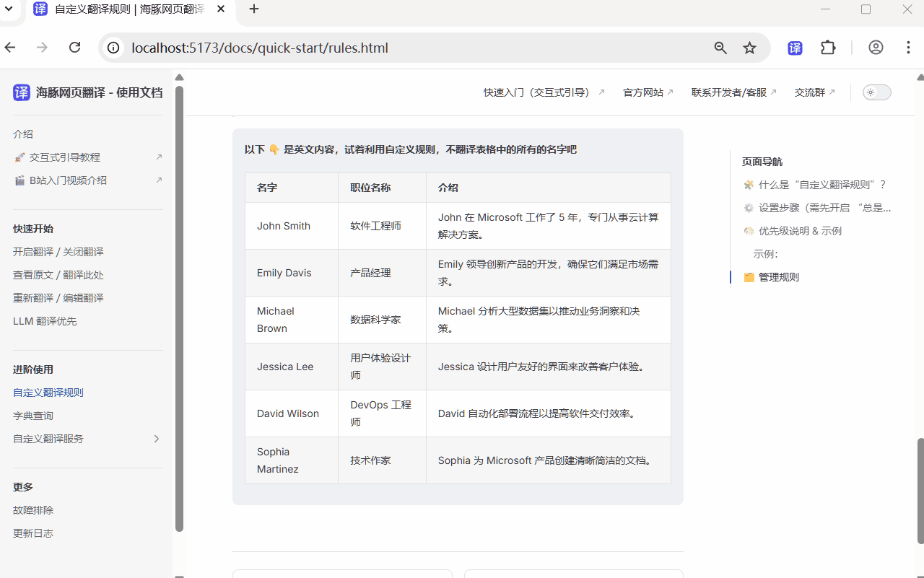The width and height of the screenshot is (924, 578).
Task: Click the 译 logo in the documentation sidebar
Action: click(21, 92)
